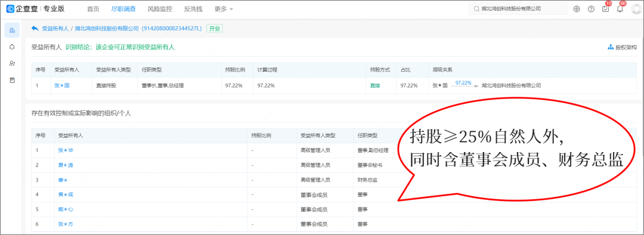Click 董事会成员 in 黄*成 row
This screenshot has height=235, width=644.
click(x=314, y=194)
